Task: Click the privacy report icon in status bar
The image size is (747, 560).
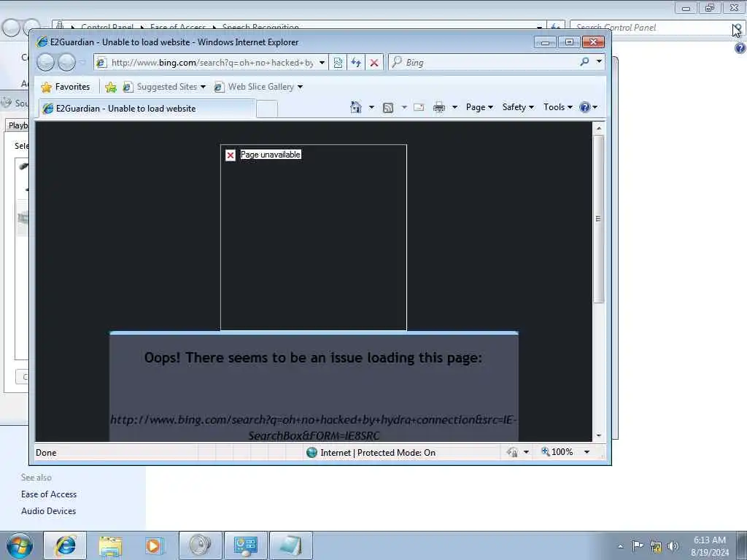Action: pos(513,452)
